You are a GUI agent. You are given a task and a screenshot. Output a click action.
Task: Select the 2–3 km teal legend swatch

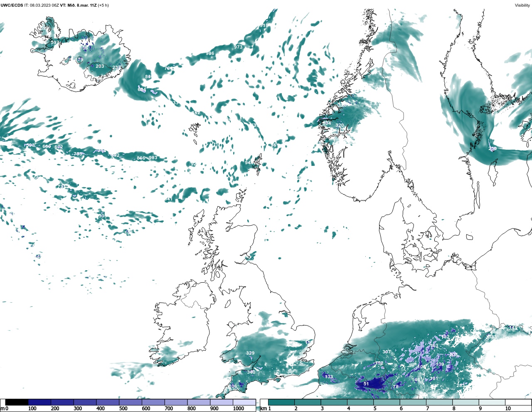[x=308, y=402]
